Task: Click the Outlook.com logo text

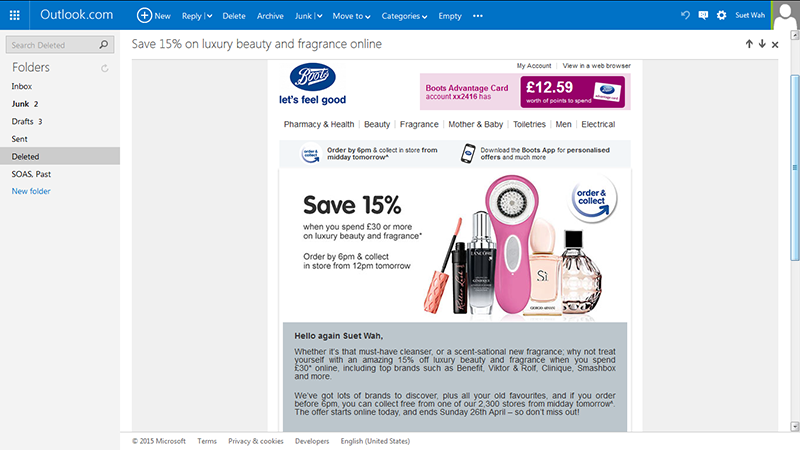Action: click(77, 15)
